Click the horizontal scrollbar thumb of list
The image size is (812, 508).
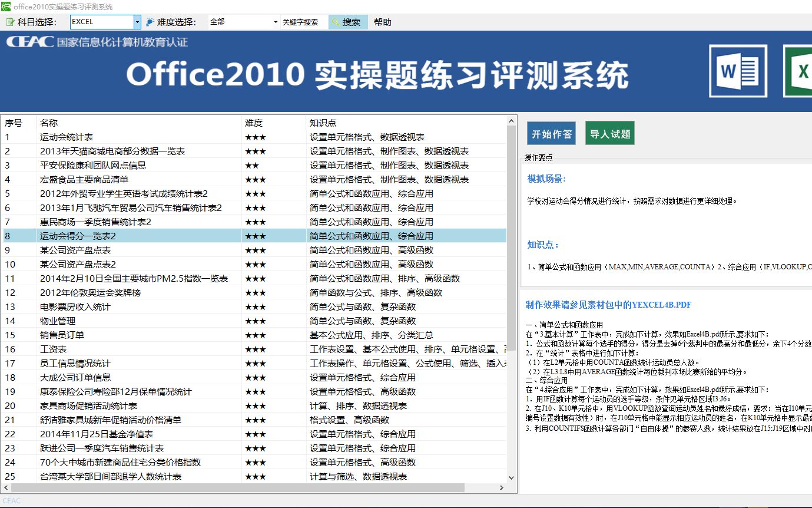(237, 488)
